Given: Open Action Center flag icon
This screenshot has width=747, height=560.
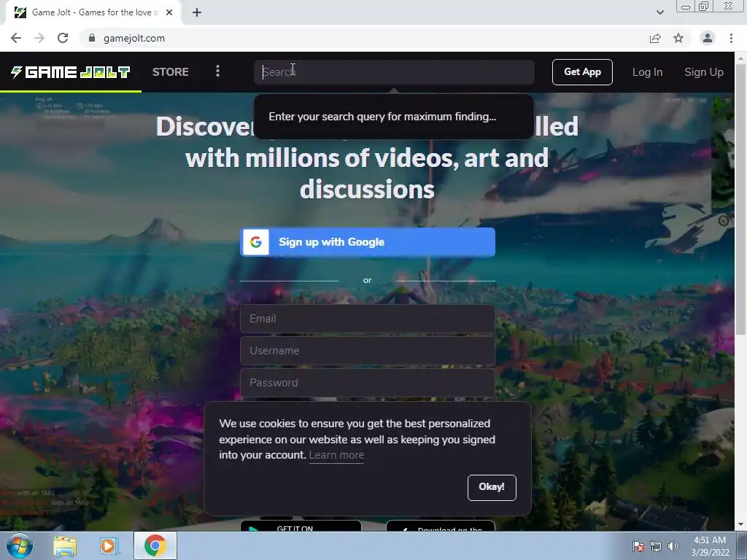Looking at the screenshot, I should [x=638, y=546].
